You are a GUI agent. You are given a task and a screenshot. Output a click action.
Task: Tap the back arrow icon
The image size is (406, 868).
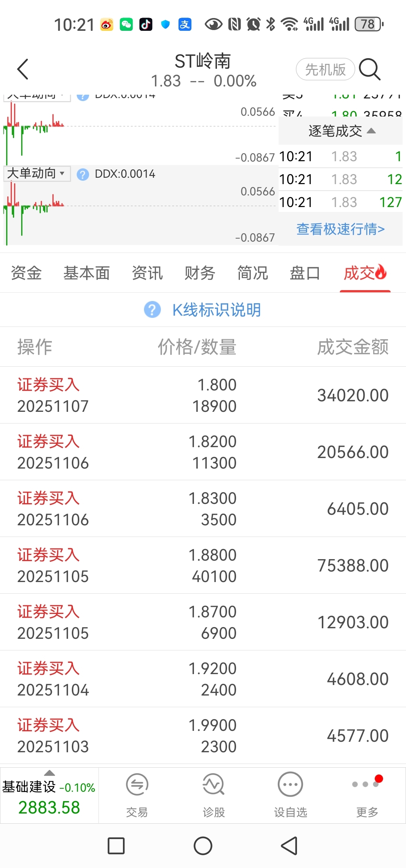pos(23,70)
